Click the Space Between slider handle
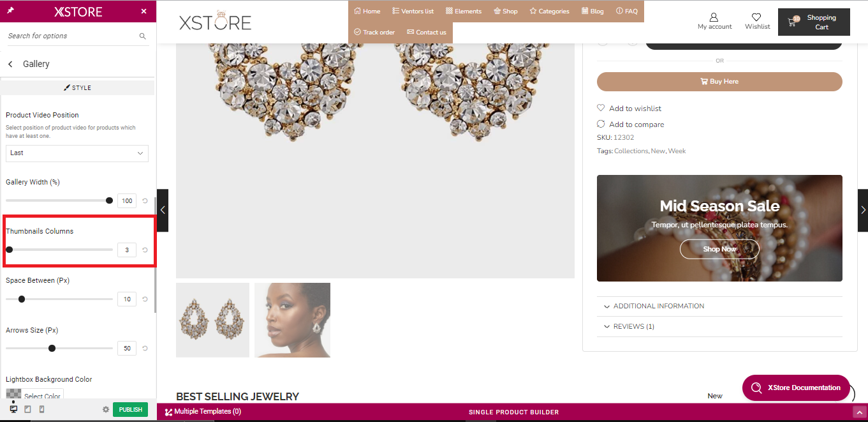 coord(22,299)
